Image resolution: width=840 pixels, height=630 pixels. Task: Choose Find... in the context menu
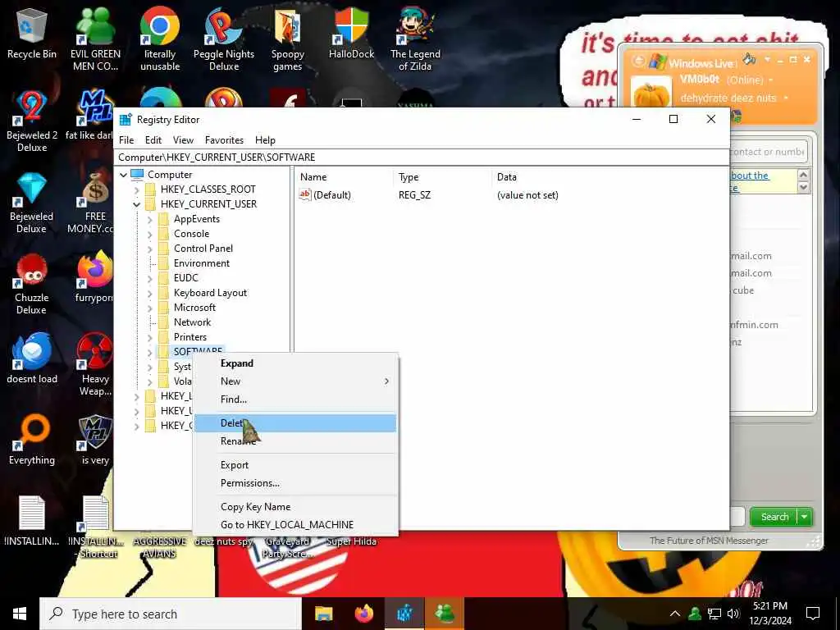click(295, 399)
